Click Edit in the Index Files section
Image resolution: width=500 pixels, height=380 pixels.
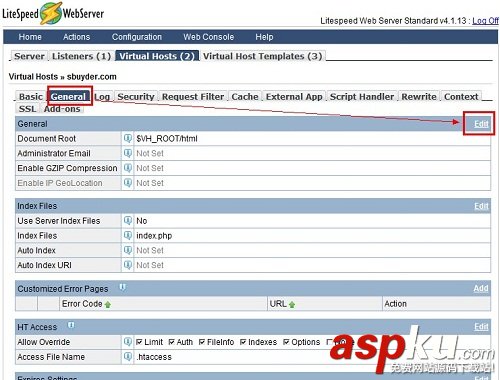481,206
